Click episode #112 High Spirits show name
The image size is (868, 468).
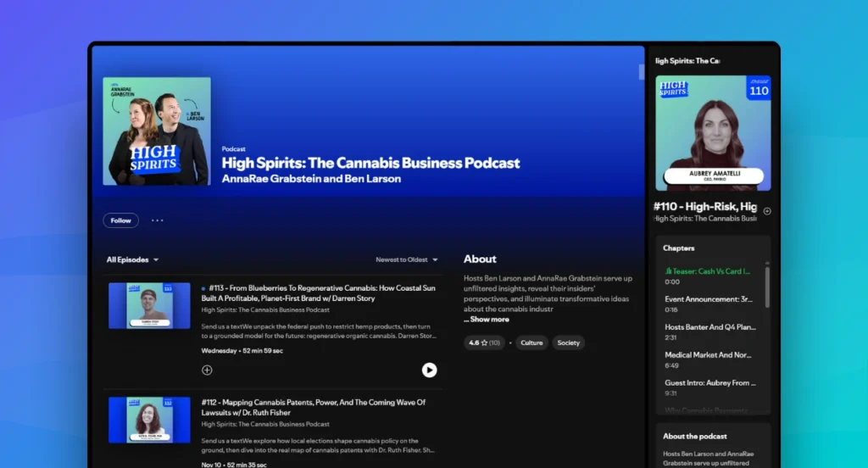pyautogui.click(x=265, y=424)
